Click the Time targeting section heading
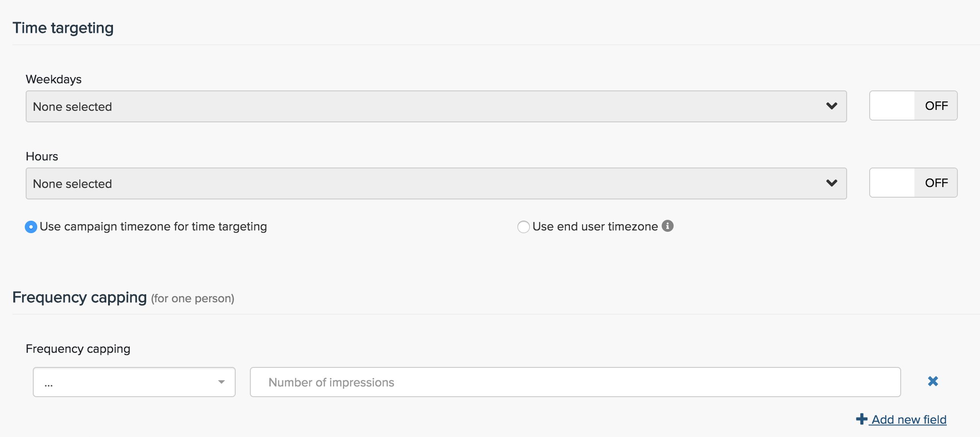 pos(63,28)
